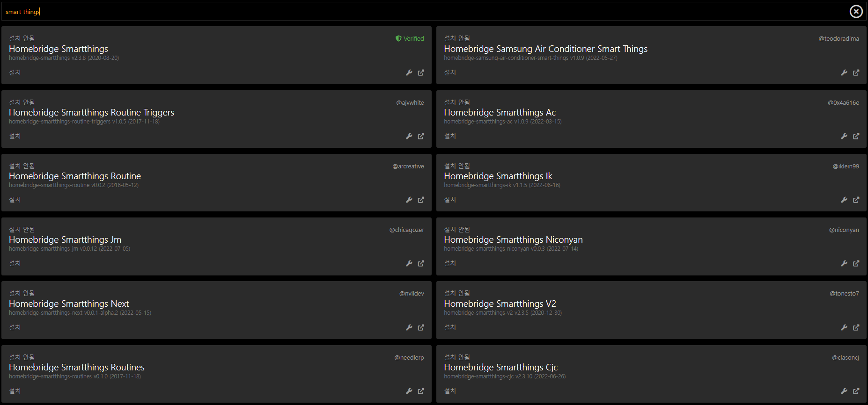Click title Homebridge Samsung Air Conditioner Smart Things
The width and height of the screenshot is (868, 405).
click(545, 49)
